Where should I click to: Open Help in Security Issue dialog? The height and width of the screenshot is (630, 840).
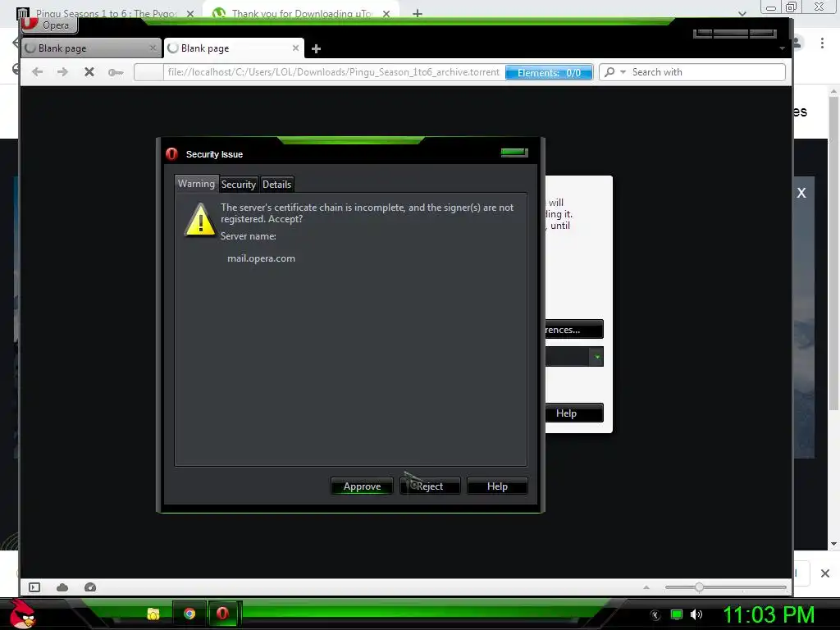tap(497, 486)
